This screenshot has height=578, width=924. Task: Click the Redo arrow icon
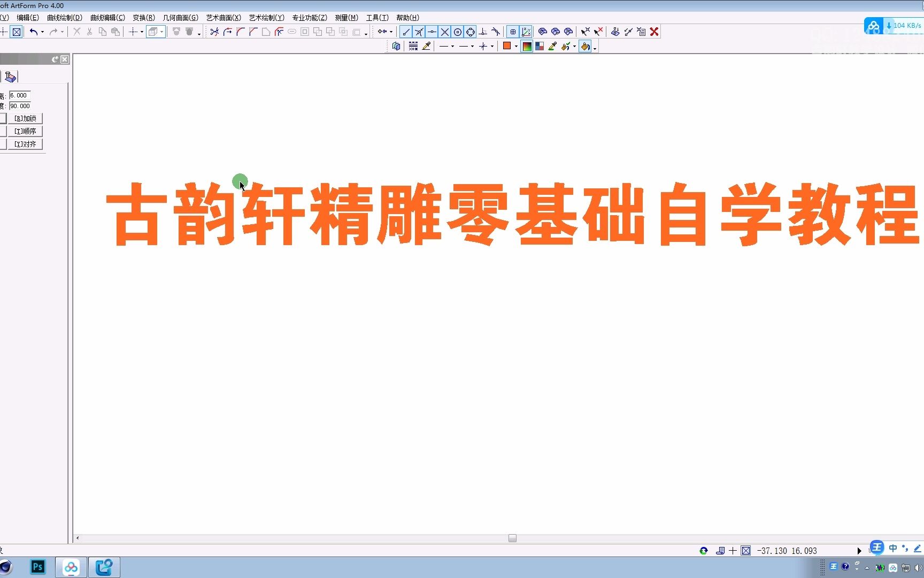53,32
